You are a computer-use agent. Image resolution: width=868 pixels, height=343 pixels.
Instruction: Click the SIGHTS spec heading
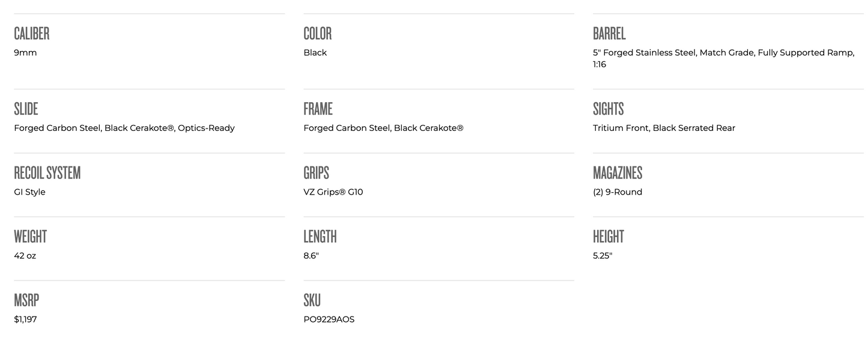pyautogui.click(x=609, y=109)
